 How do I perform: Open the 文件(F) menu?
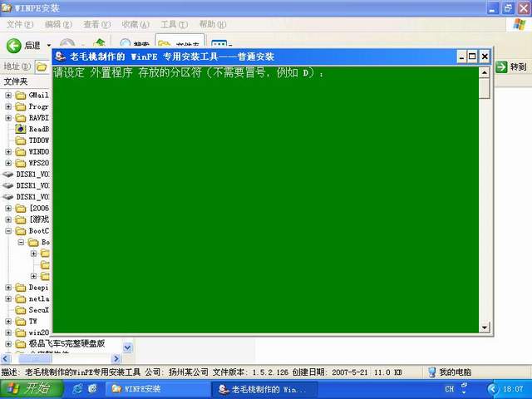[x=20, y=24]
